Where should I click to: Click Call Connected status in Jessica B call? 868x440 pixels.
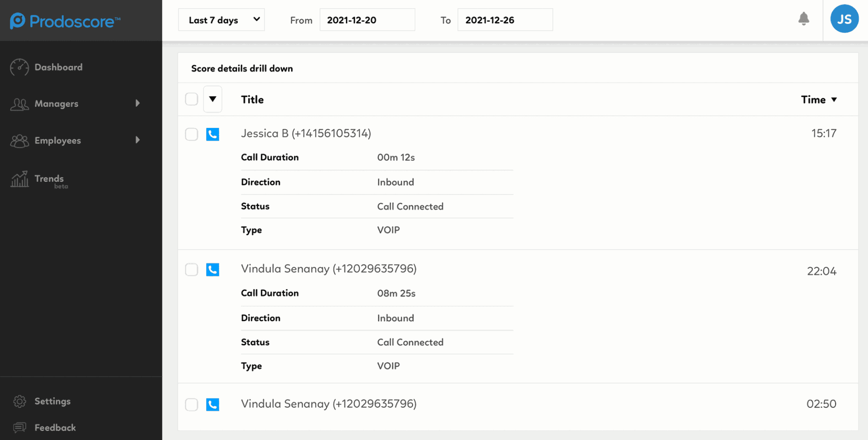(410, 207)
